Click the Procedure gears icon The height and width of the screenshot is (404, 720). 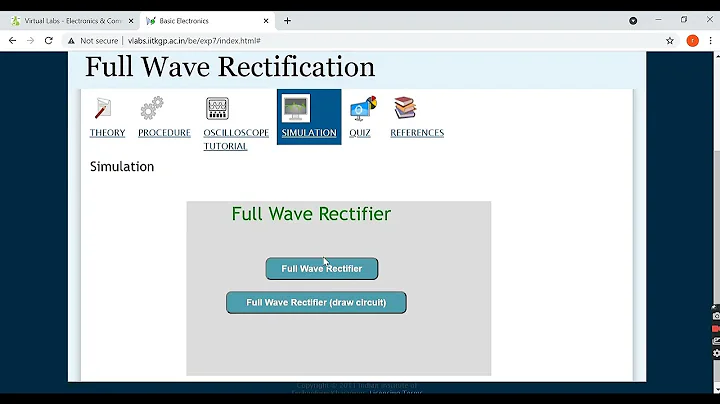[152, 108]
